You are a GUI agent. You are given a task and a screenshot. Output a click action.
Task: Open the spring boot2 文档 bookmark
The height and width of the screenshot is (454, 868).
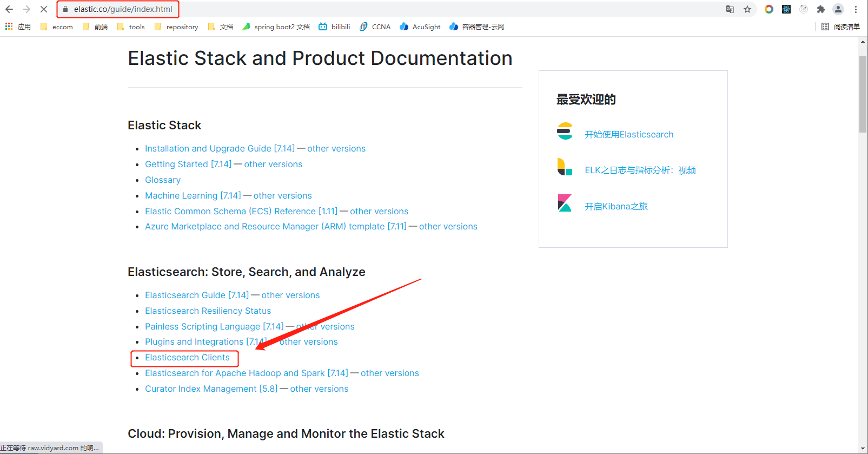point(276,27)
